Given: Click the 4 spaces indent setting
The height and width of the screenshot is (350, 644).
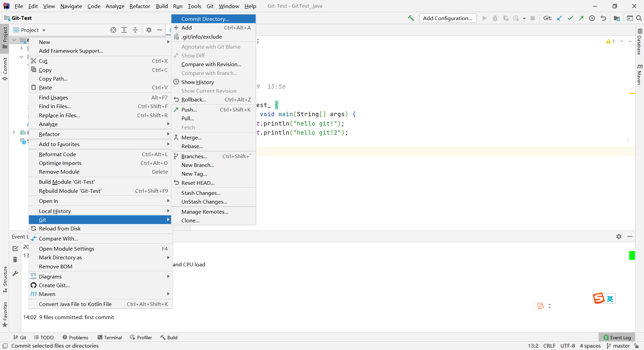Looking at the screenshot, I should pos(590,346).
